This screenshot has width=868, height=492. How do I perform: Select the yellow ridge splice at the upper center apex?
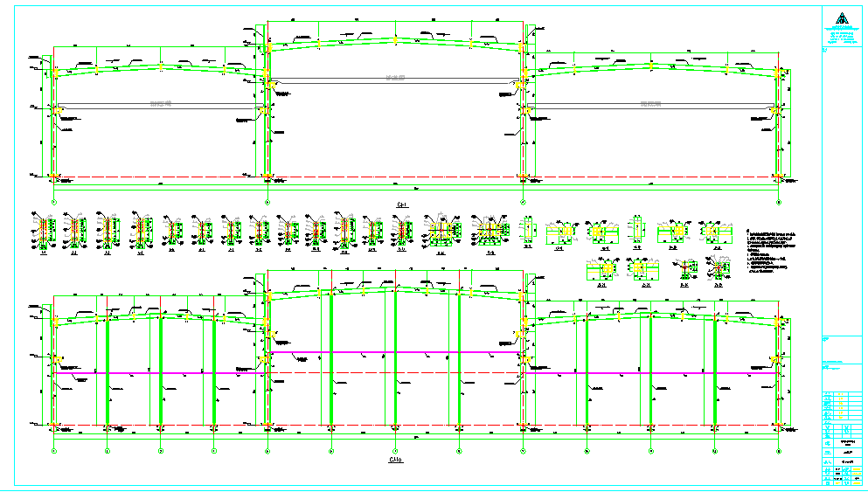pos(395,40)
